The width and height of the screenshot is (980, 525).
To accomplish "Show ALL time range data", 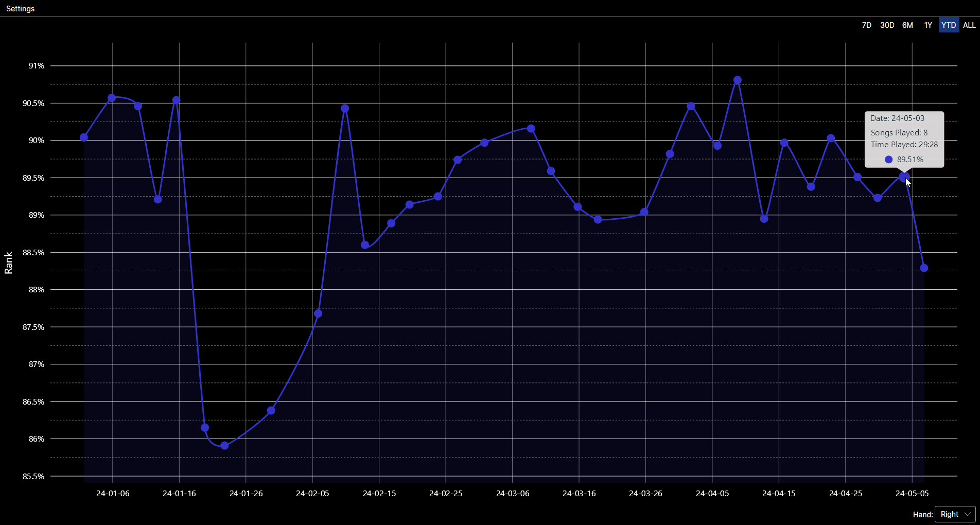I will coord(969,25).
